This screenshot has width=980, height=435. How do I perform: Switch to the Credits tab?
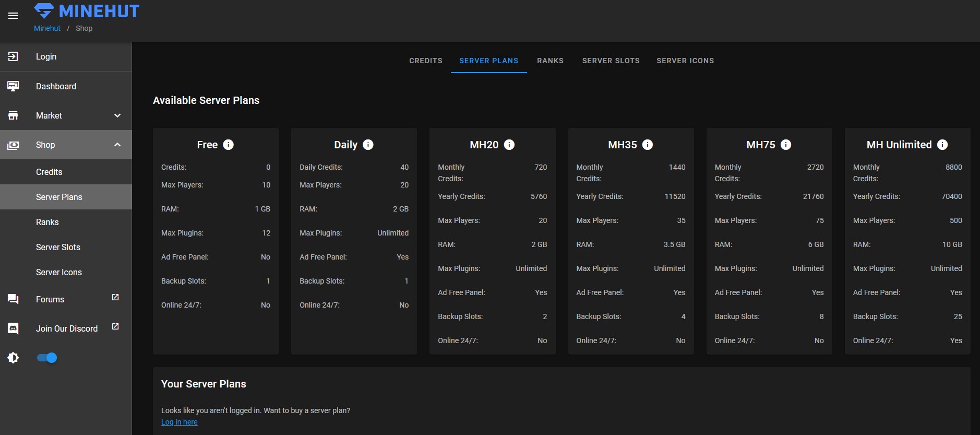tap(425, 61)
